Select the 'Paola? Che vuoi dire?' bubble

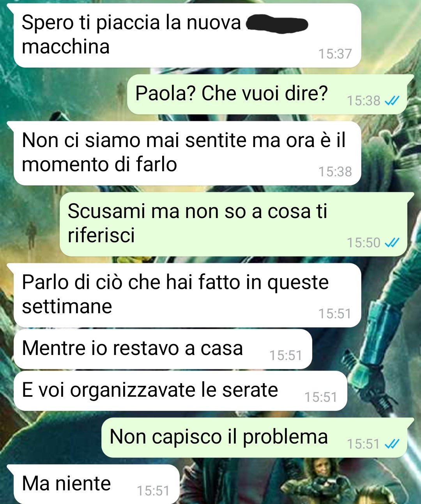pos(267,94)
